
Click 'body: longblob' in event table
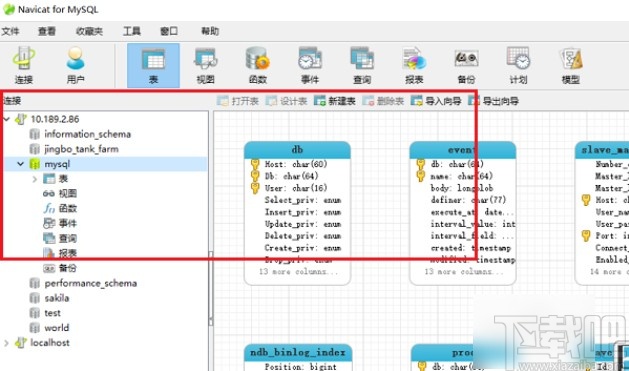(x=462, y=188)
